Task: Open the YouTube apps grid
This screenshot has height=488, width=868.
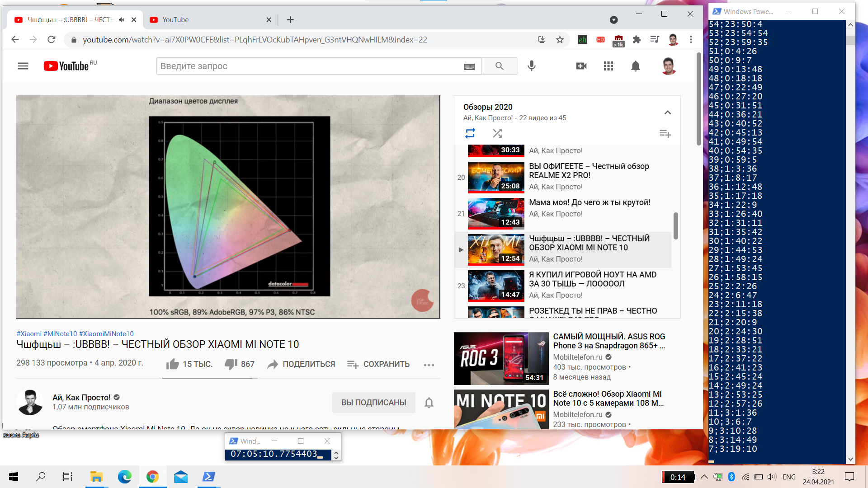Action: pyautogui.click(x=609, y=66)
